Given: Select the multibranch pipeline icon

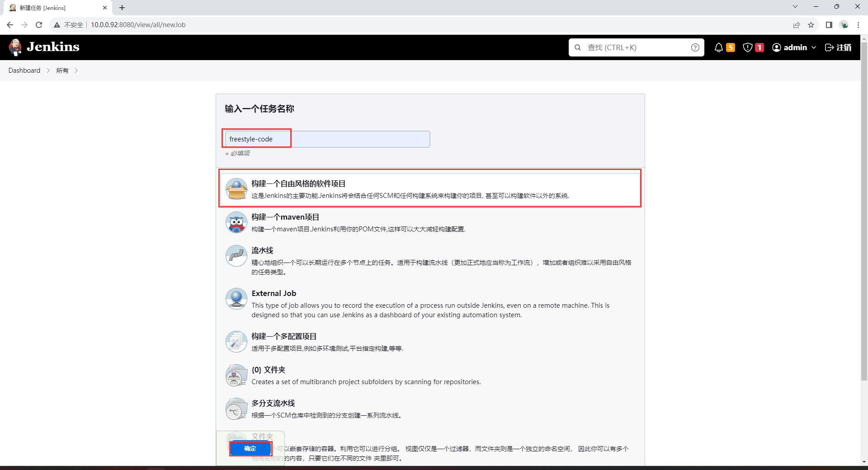Looking at the screenshot, I should pyautogui.click(x=236, y=409).
